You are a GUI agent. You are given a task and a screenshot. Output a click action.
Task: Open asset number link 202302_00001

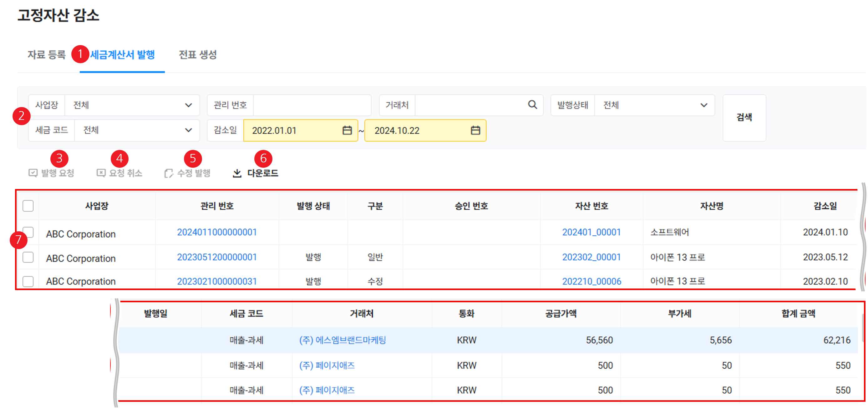click(591, 257)
